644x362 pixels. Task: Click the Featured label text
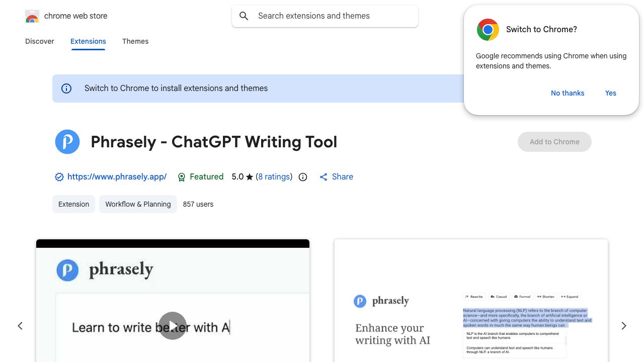(207, 177)
